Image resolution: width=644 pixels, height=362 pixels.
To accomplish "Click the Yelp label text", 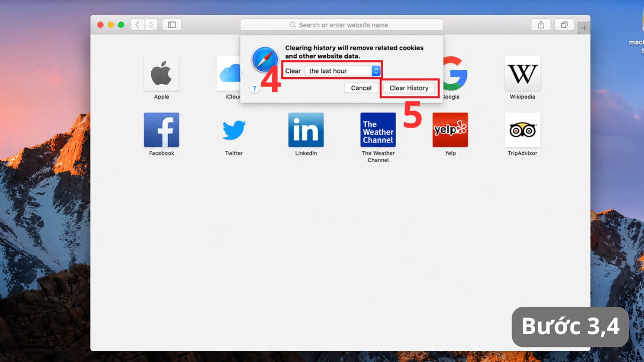I will (x=450, y=153).
